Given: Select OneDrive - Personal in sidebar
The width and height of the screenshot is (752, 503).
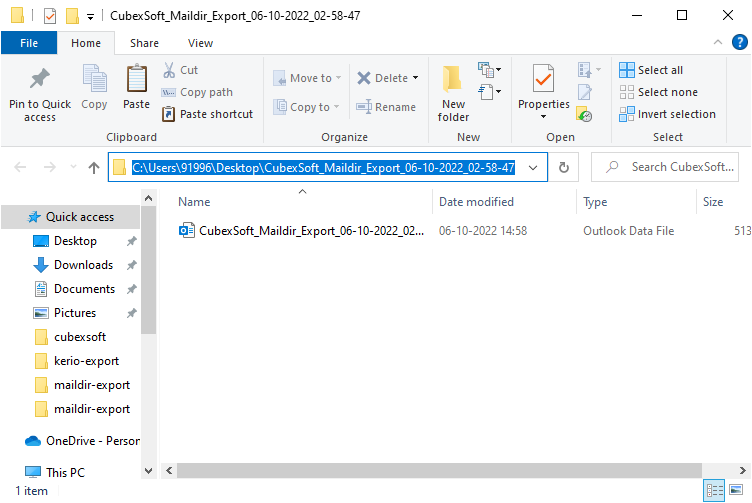Looking at the screenshot, I should tap(82, 441).
